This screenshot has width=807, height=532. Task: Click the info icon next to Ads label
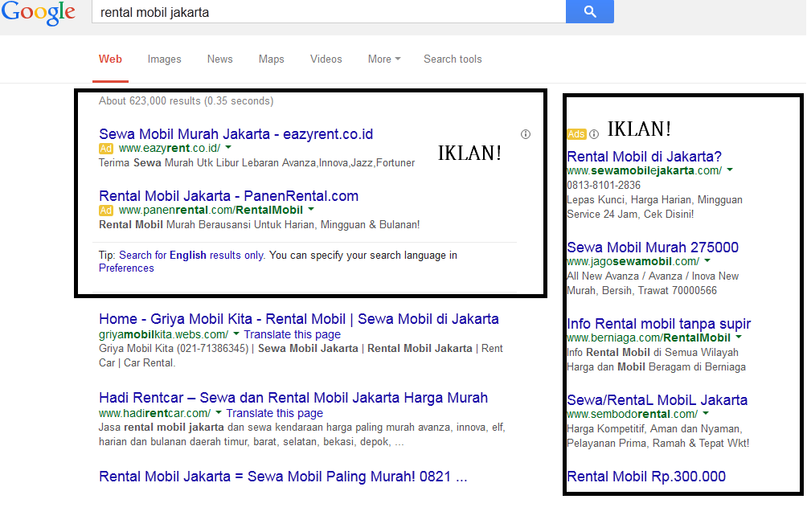[x=594, y=134]
